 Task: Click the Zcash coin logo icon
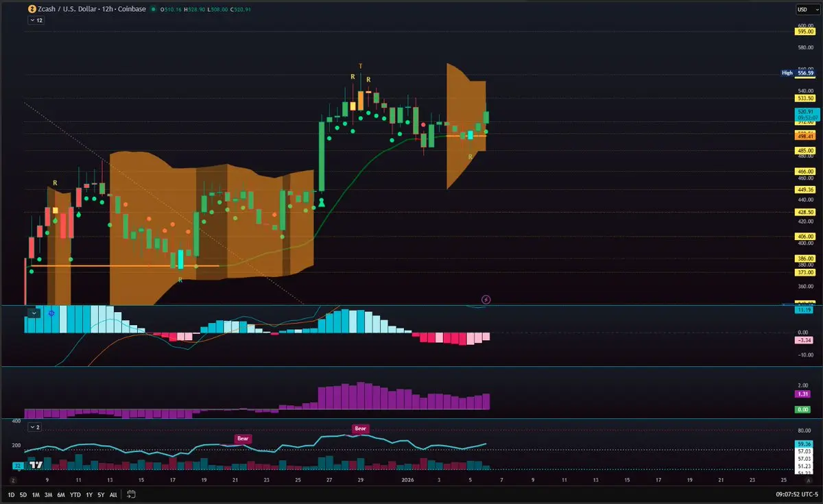point(31,10)
